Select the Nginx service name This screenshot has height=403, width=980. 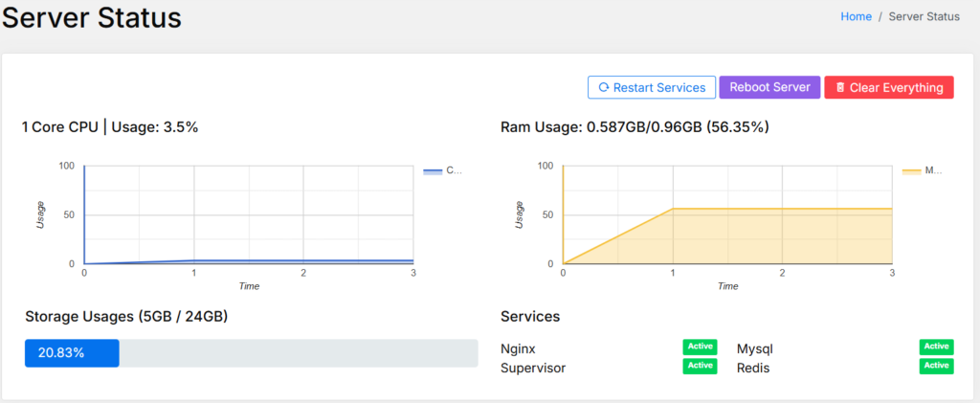coord(518,348)
